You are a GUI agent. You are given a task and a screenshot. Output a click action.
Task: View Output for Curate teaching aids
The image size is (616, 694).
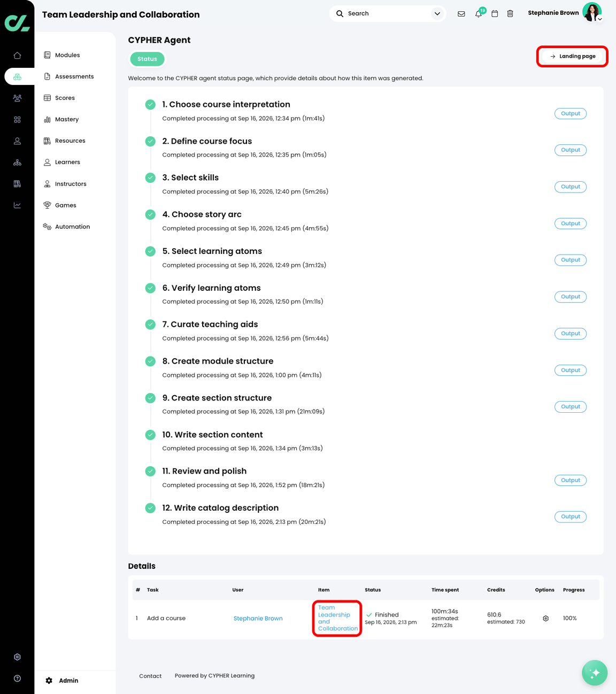571,334
